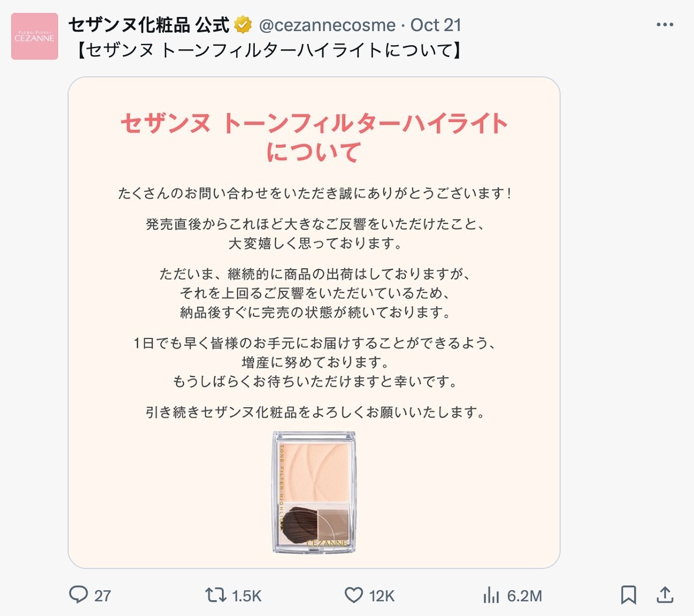
Task: Click the repost icon showing 1.5K
Action: point(215,595)
